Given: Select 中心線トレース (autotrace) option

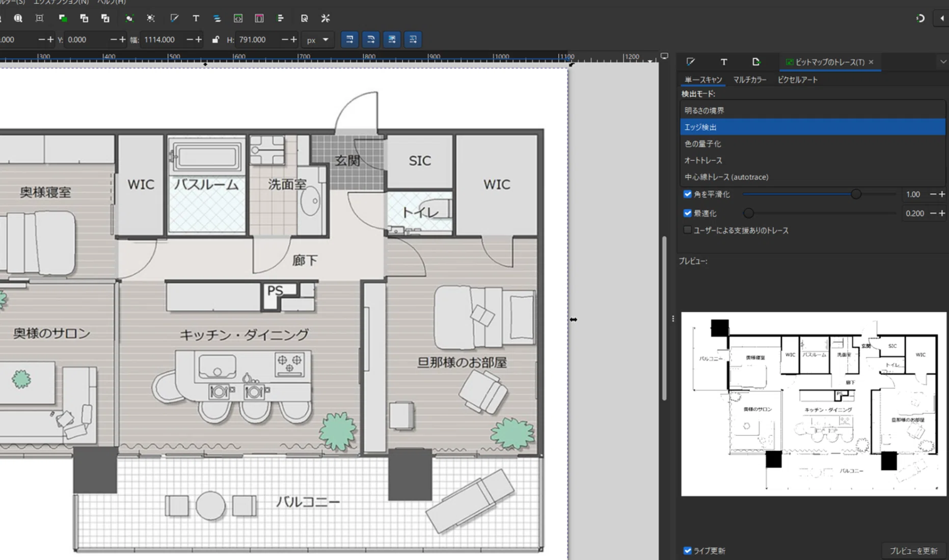Looking at the screenshot, I should click(812, 177).
